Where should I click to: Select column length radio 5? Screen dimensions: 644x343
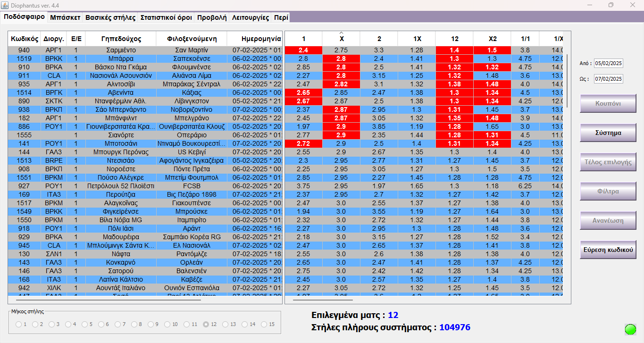[84, 324]
